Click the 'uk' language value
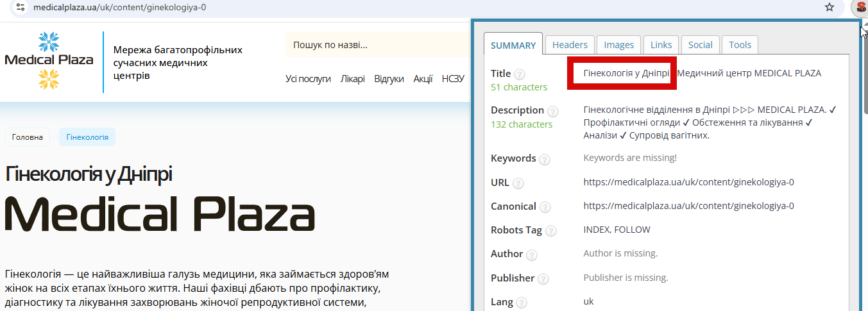 click(x=588, y=301)
